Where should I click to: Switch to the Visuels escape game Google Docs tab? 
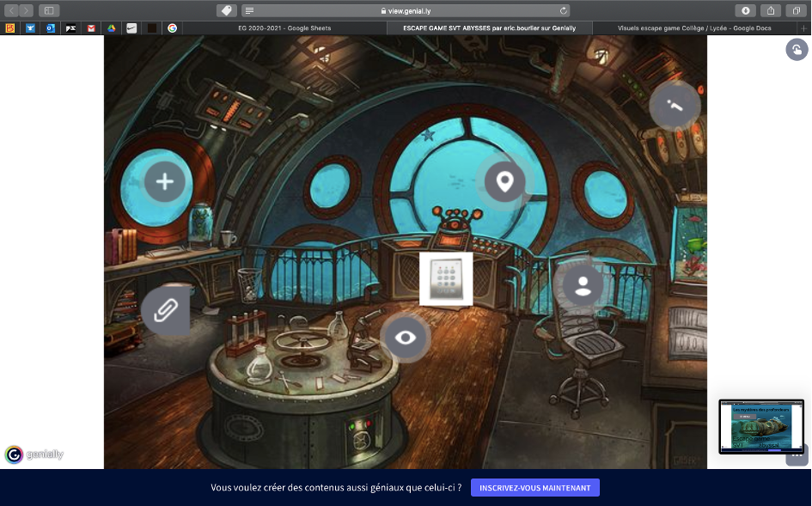pyautogui.click(x=694, y=28)
